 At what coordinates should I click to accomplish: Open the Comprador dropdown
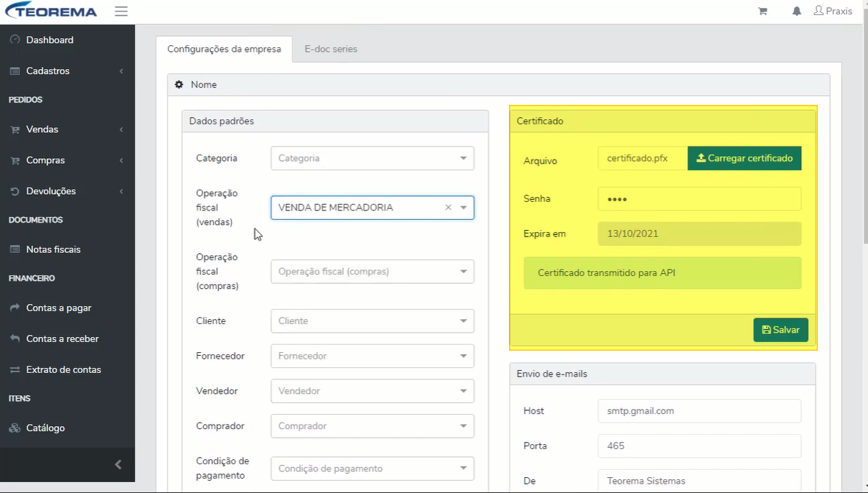click(372, 425)
